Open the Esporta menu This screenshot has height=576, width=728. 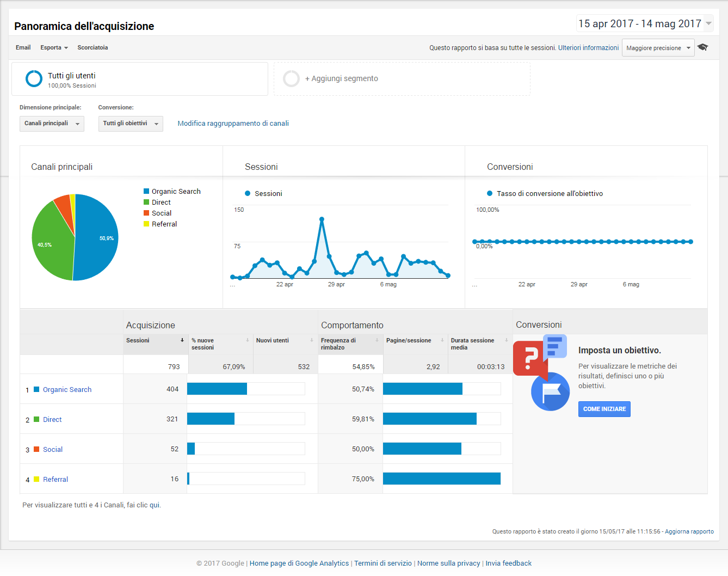54,48
